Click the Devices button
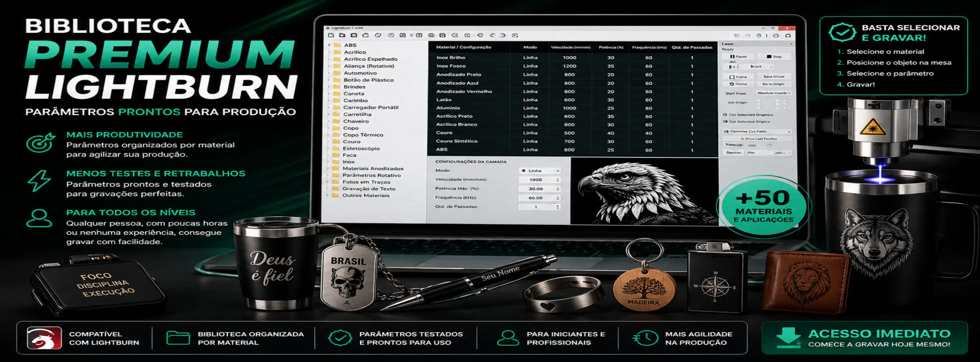Image resolution: width=980 pixels, height=362 pixels. pyautogui.click(x=734, y=153)
